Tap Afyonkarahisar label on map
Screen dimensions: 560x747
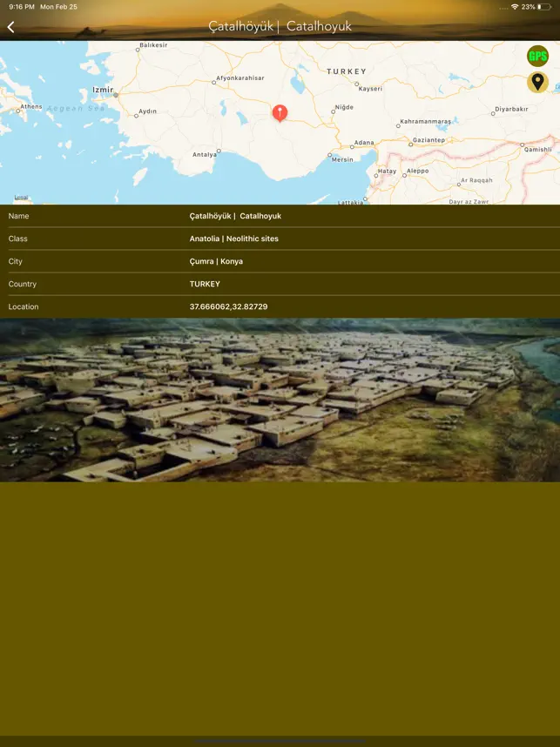[x=240, y=78]
